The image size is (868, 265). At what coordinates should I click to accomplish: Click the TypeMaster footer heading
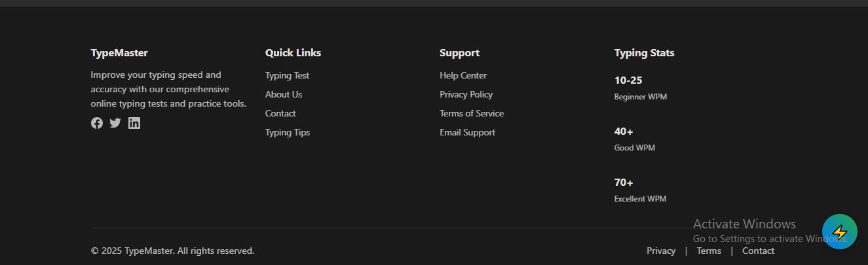coord(119,53)
